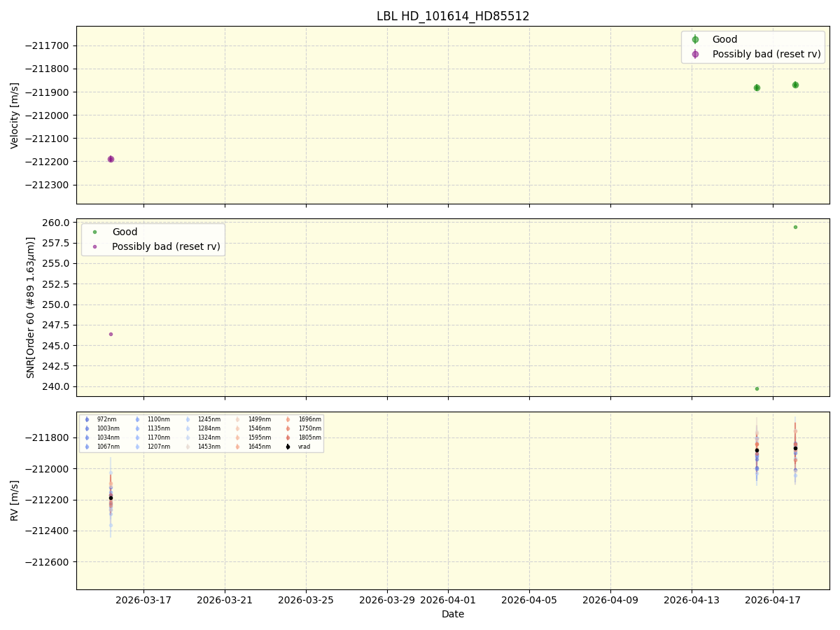Click the plot title LBL HD_101614_HD85512

pos(453,16)
